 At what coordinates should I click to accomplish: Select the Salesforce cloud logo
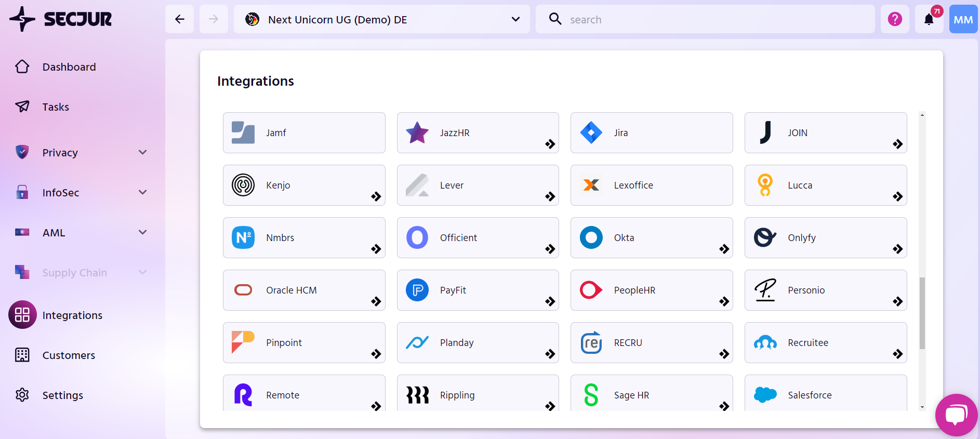pos(765,395)
